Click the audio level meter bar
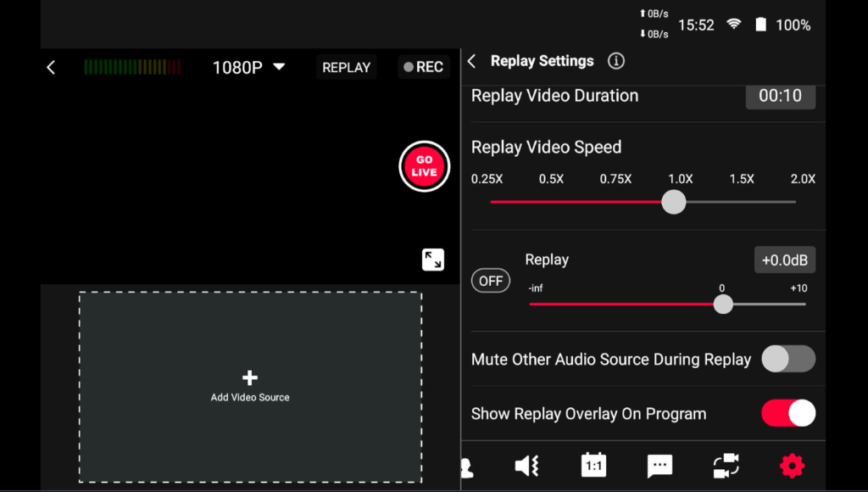Screen dimensions: 868x492 (132, 67)
